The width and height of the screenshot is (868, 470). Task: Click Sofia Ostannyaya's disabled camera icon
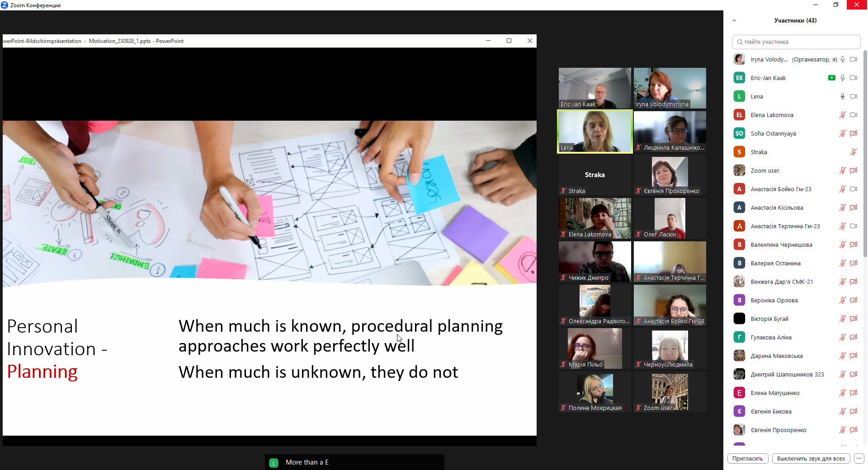(x=854, y=133)
